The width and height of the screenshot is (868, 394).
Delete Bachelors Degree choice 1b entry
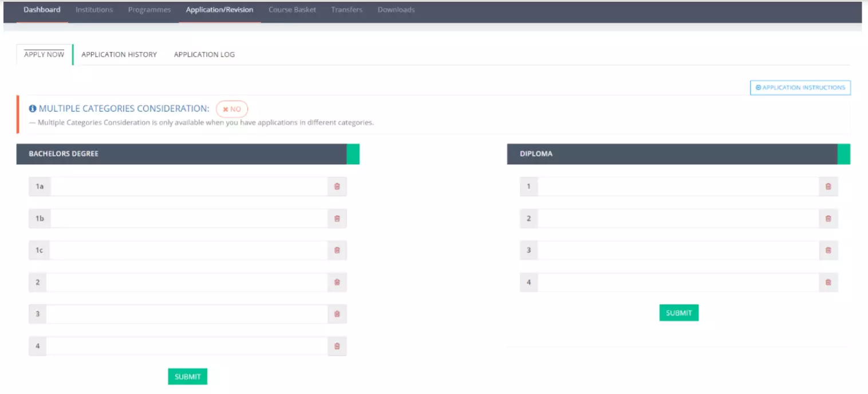click(x=337, y=218)
